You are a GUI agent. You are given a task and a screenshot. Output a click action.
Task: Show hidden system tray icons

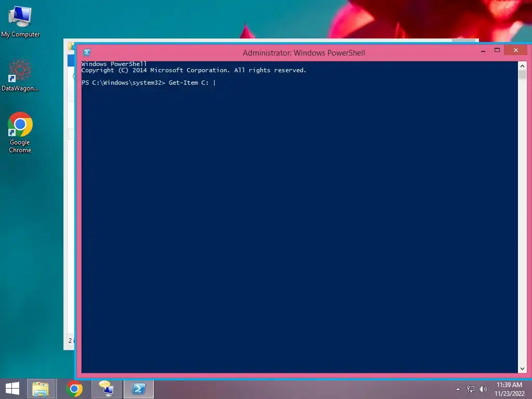coord(458,389)
